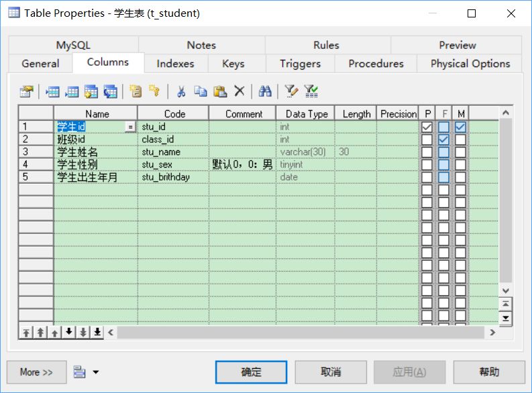
Task: Uncheck the M checkbox for stu_id
Action: point(460,127)
